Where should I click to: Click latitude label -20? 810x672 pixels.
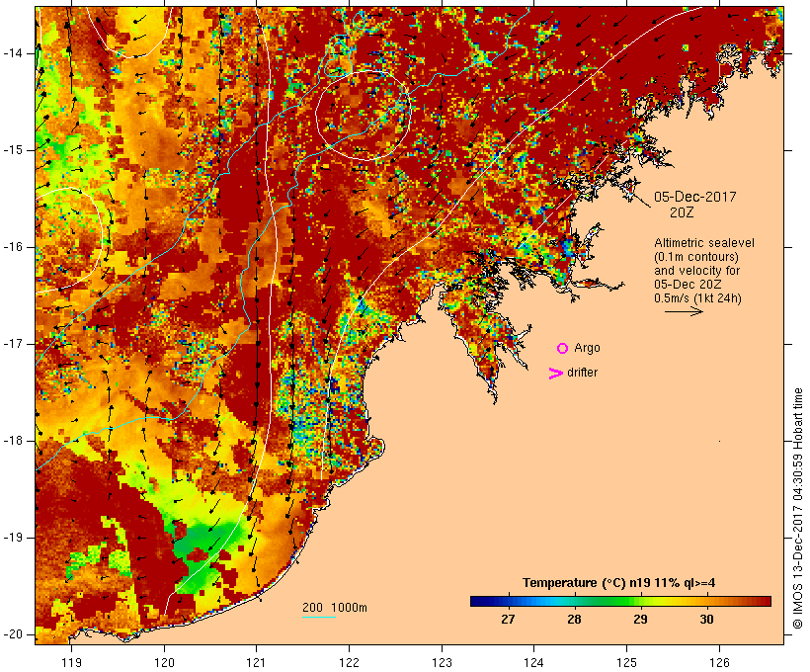click(x=14, y=634)
